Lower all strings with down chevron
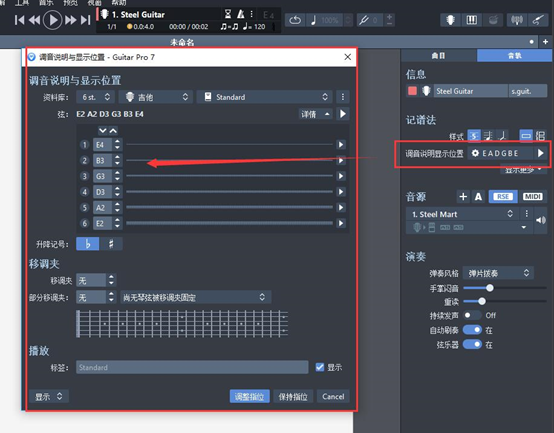 coord(102,131)
